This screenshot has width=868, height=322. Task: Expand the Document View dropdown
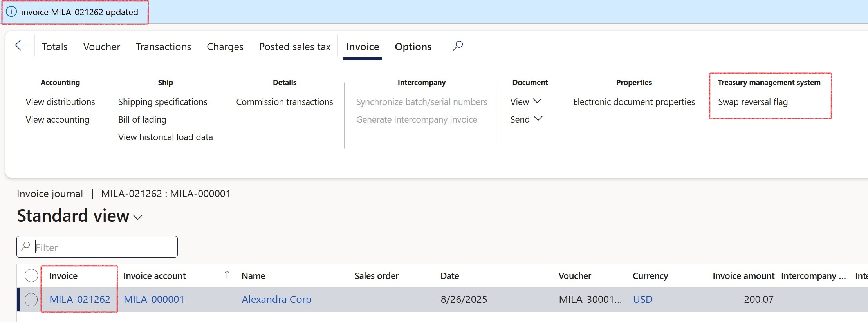(526, 102)
